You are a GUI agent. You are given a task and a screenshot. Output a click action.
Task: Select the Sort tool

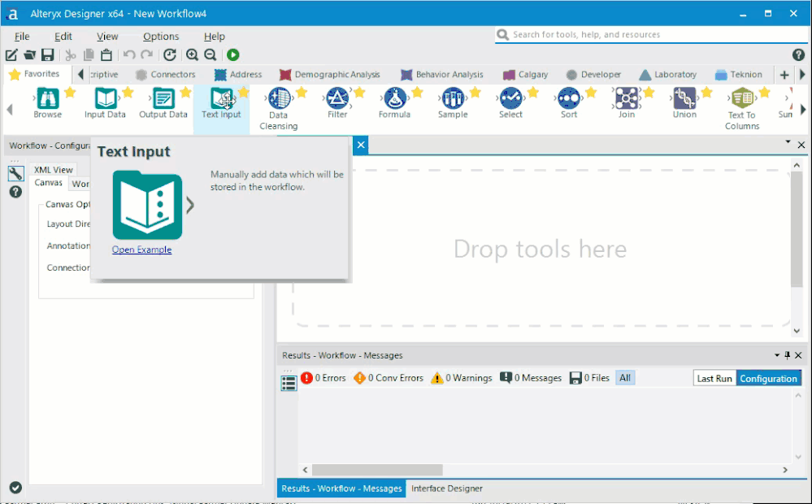[x=569, y=98]
